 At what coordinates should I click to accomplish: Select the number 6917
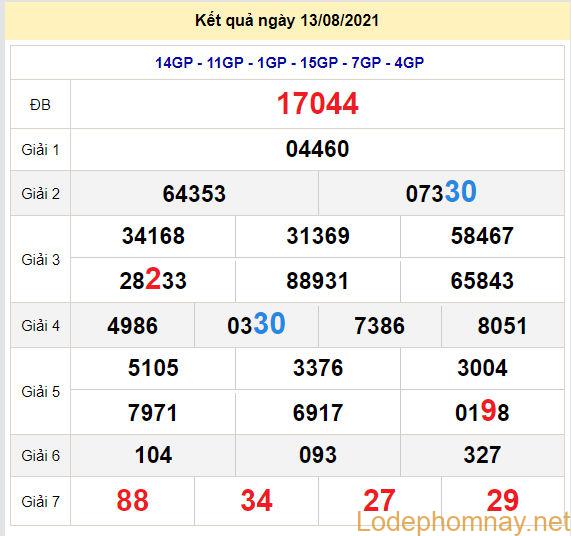(x=318, y=413)
